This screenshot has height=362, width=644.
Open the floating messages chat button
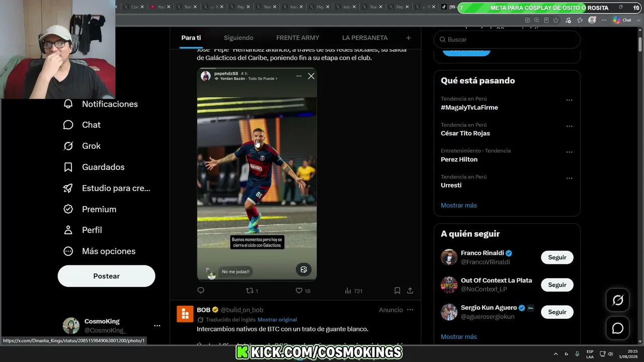point(618,328)
